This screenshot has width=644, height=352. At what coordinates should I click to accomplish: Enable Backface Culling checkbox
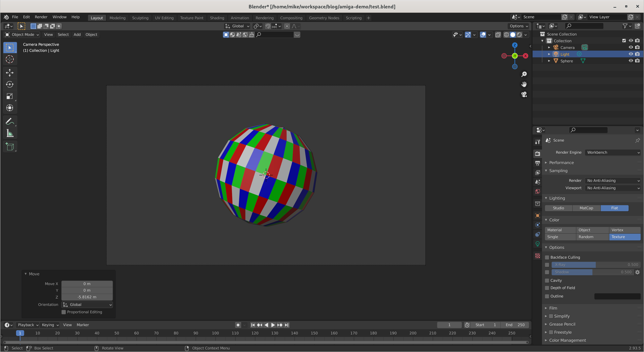pos(547,257)
